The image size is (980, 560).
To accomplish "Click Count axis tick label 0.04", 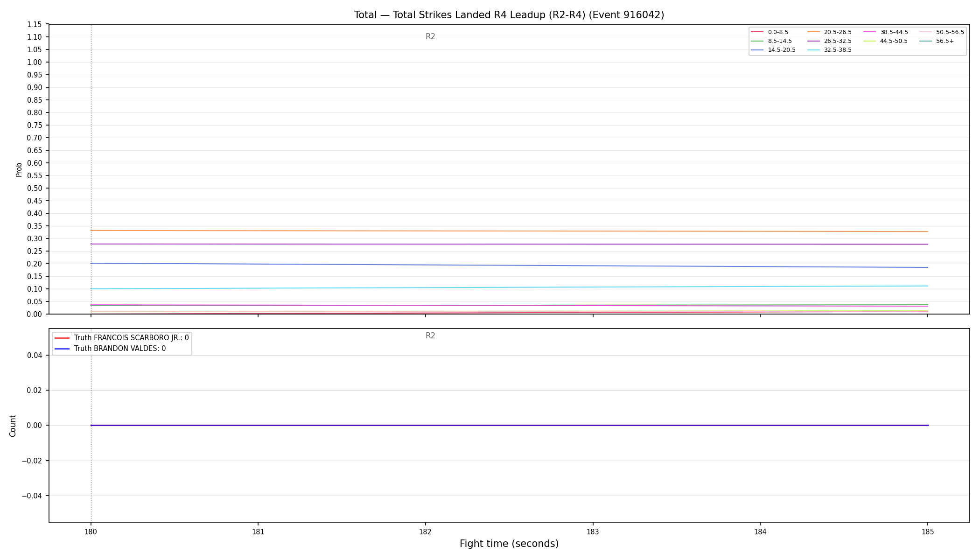I will coord(35,356).
